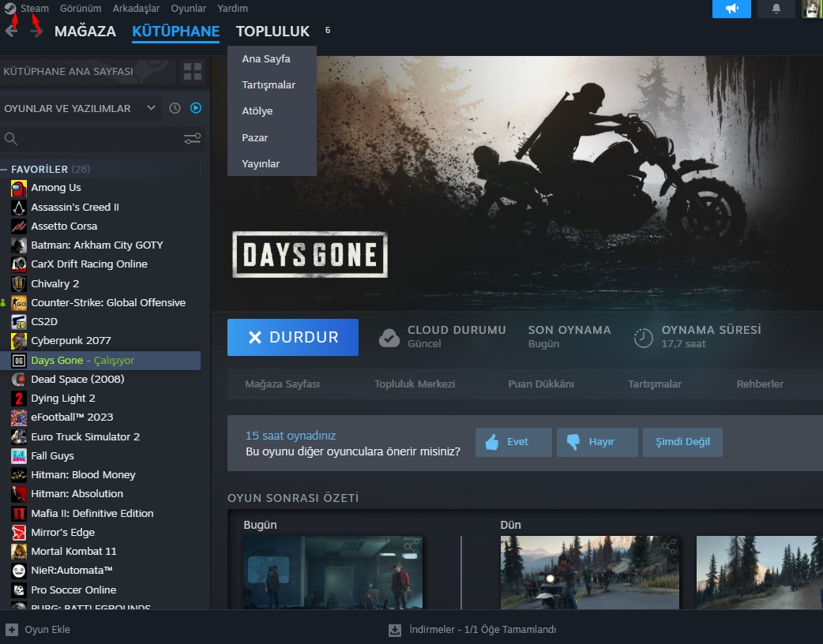Image resolution: width=823 pixels, height=644 pixels.
Task: Open the Steam menu
Action: point(35,9)
